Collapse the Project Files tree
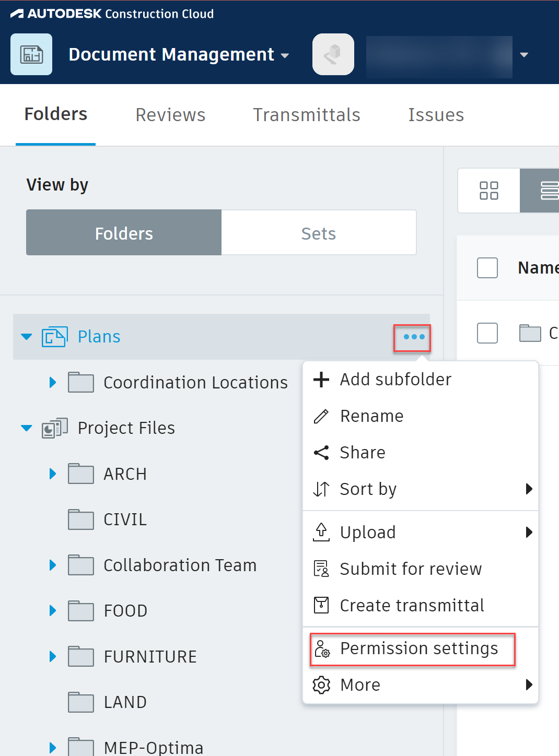 click(26, 428)
